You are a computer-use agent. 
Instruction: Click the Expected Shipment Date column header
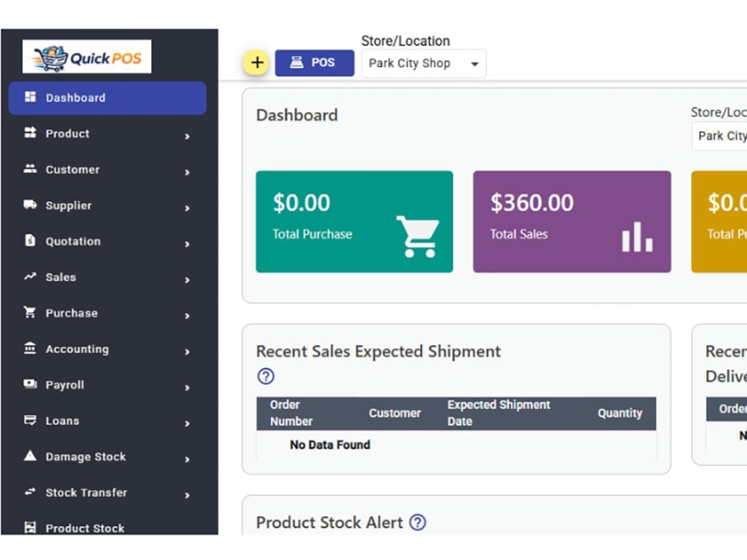498,413
